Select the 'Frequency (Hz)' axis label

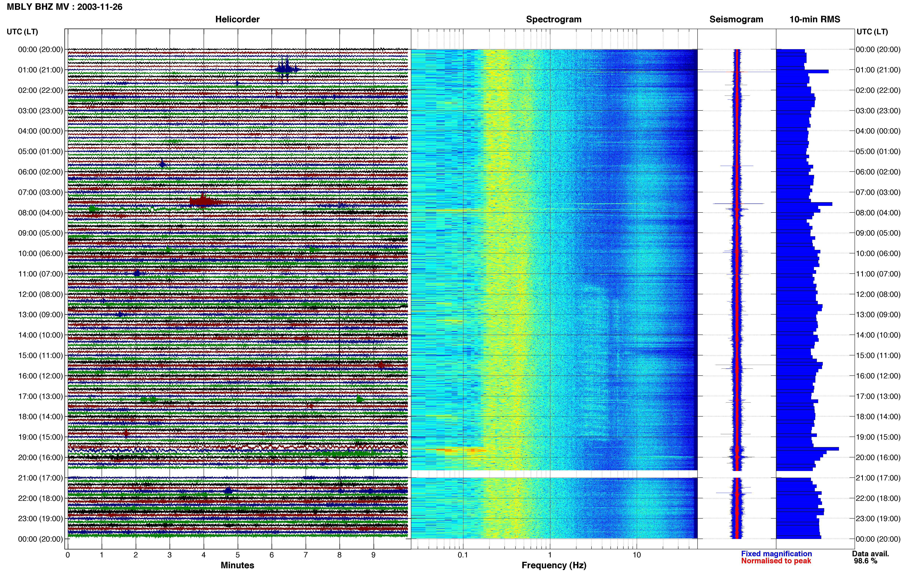pos(554,565)
